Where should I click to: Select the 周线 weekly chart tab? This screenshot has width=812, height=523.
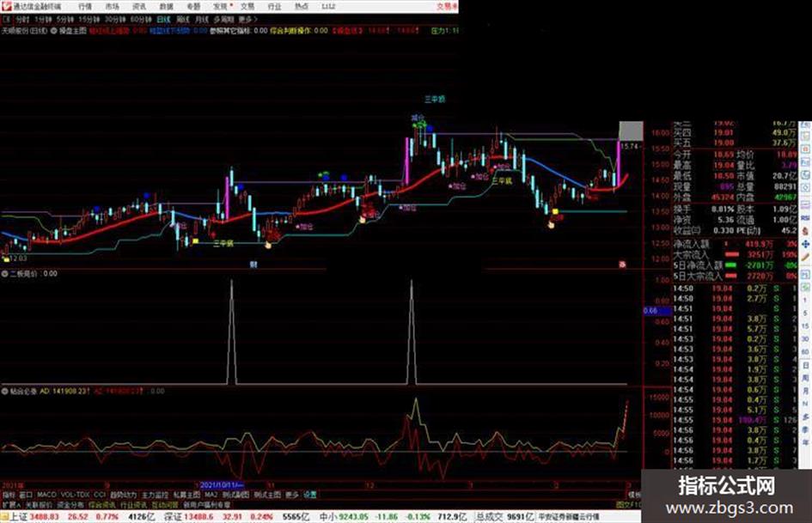[x=183, y=20]
